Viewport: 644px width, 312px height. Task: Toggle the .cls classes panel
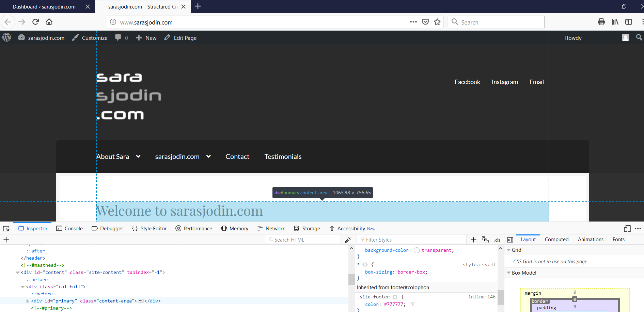[497, 240]
